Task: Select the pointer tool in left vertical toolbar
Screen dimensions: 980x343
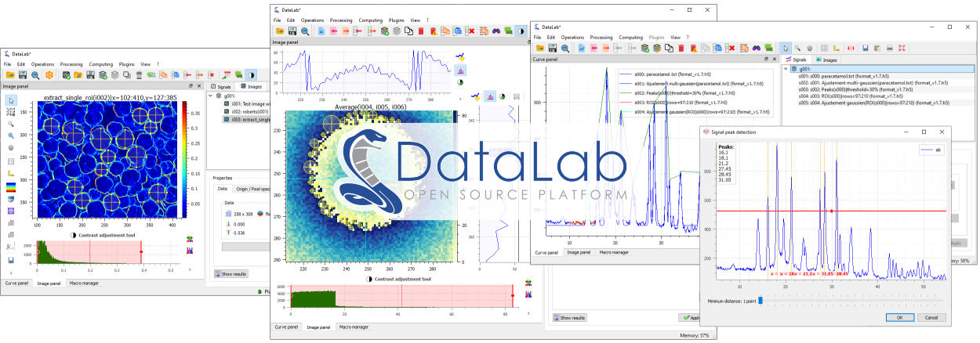Action: coord(12,99)
